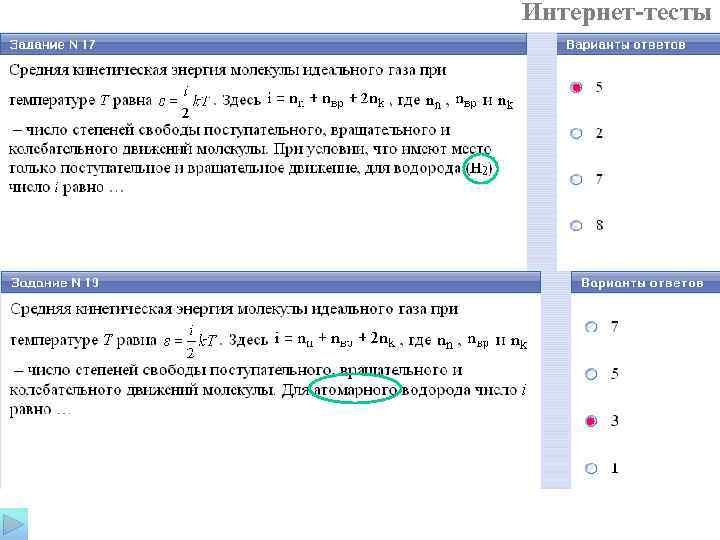The image size is (720, 540).
Task: Click the word атомарного in task 19
Action: tap(355, 390)
